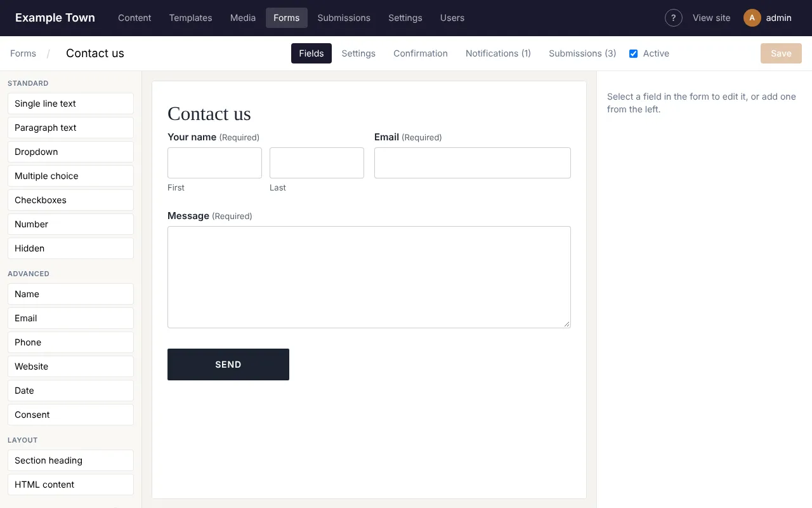Add a Dropdown field
812x508 pixels.
[x=70, y=152]
